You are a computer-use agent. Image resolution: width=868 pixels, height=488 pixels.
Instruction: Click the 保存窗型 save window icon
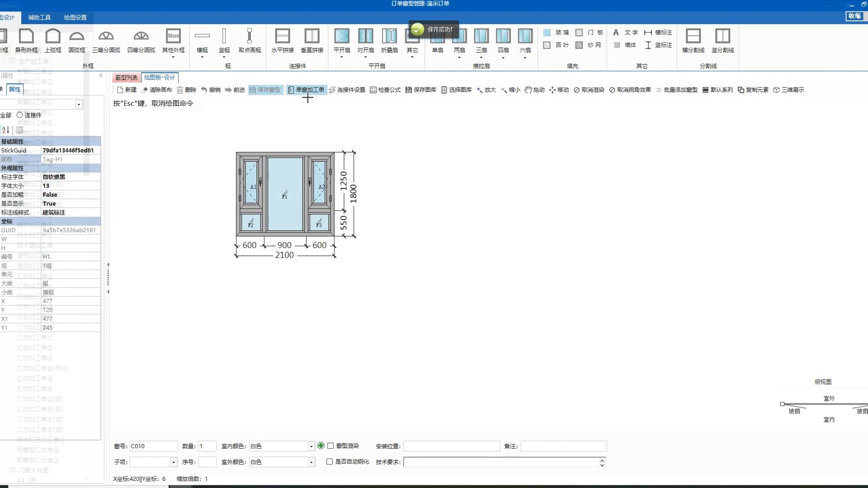pyautogui.click(x=266, y=89)
